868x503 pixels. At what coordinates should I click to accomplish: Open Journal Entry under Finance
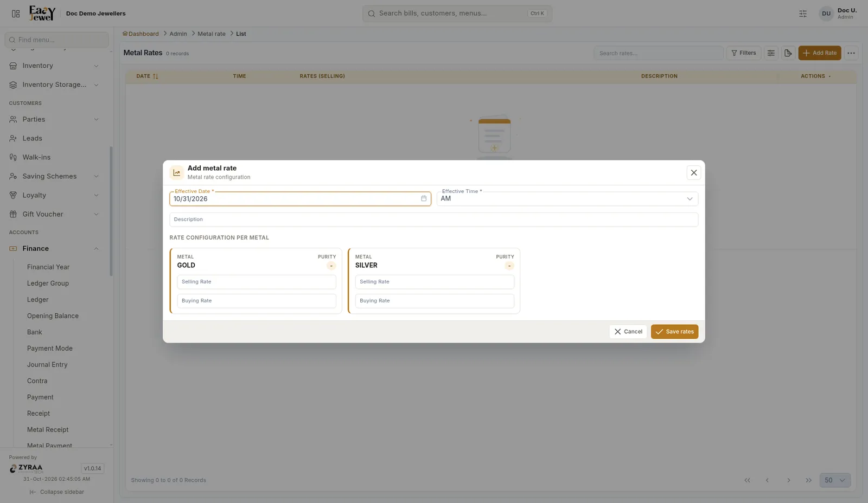(47, 365)
